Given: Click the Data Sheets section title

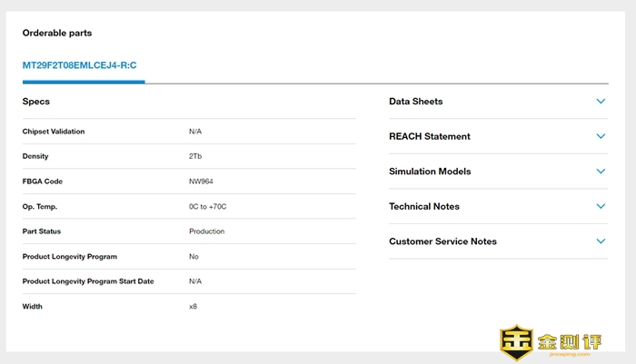Looking at the screenshot, I should 415,102.
